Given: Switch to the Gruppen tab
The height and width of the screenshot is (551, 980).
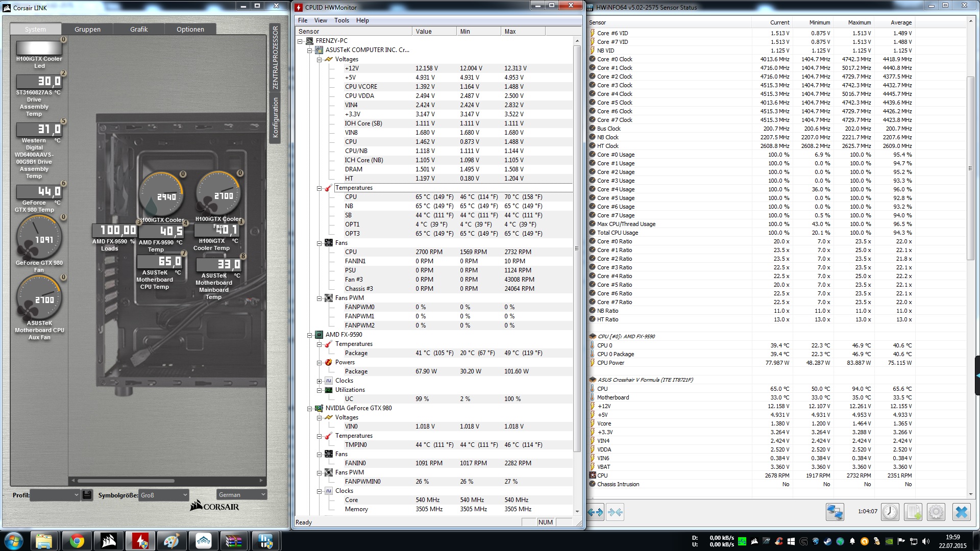Looking at the screenshot, I should tap(87, 29).
